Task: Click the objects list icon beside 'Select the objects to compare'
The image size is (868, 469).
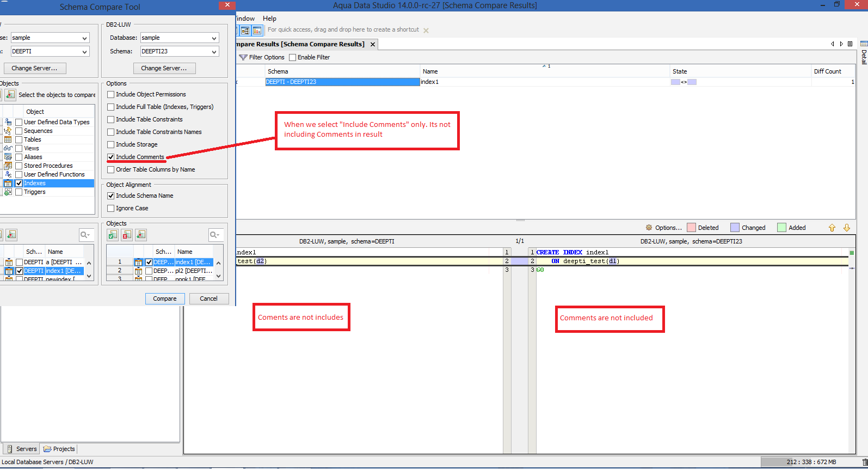Action: click(10, 95)
